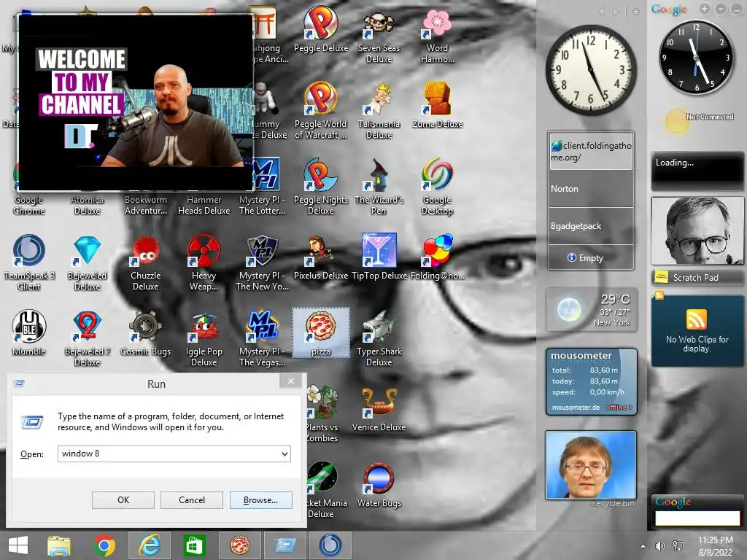Select the TipTop Deluxe icon

point(379,257)
